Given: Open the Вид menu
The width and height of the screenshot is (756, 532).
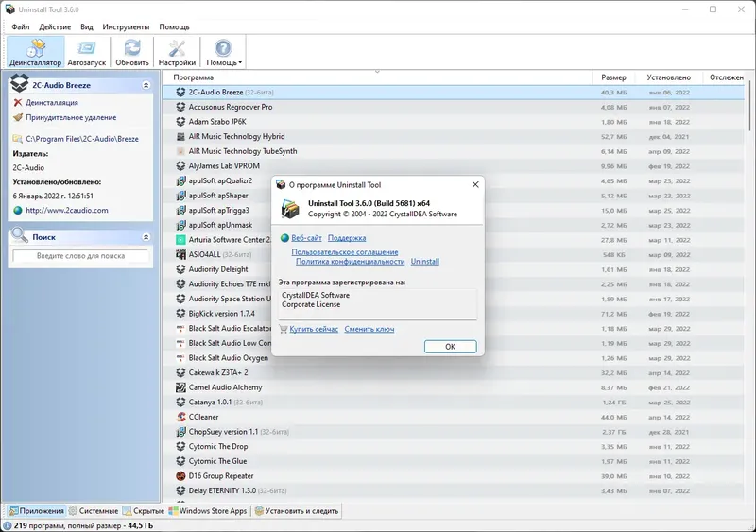Looking at the screenshot, I should click(x=87, y=27).
